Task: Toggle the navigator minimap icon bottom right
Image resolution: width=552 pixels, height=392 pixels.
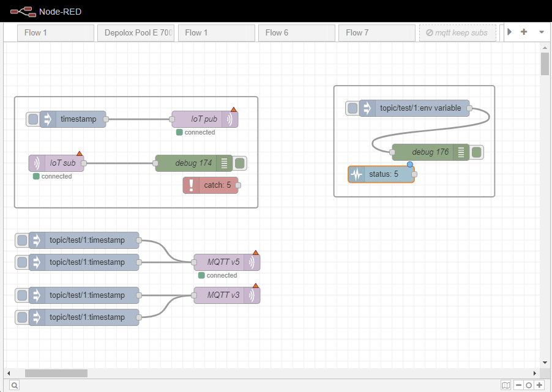Action: pyautogui.click(x=505, y=385)
